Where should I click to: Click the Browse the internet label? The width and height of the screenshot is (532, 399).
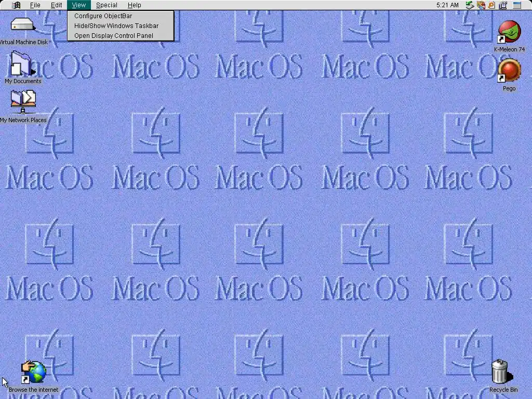(34, 390)
